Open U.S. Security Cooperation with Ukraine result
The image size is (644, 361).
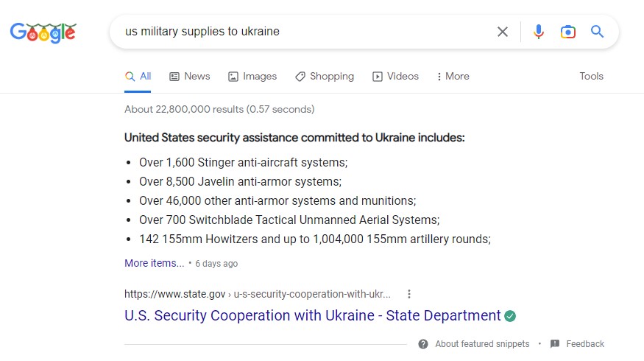(x=313, y=315)
